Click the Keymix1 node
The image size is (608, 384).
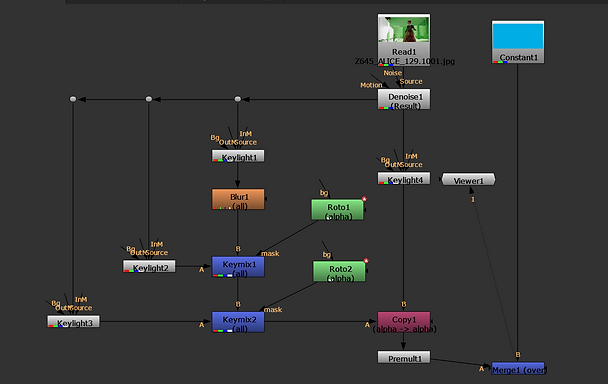click(x=238, y=267)
